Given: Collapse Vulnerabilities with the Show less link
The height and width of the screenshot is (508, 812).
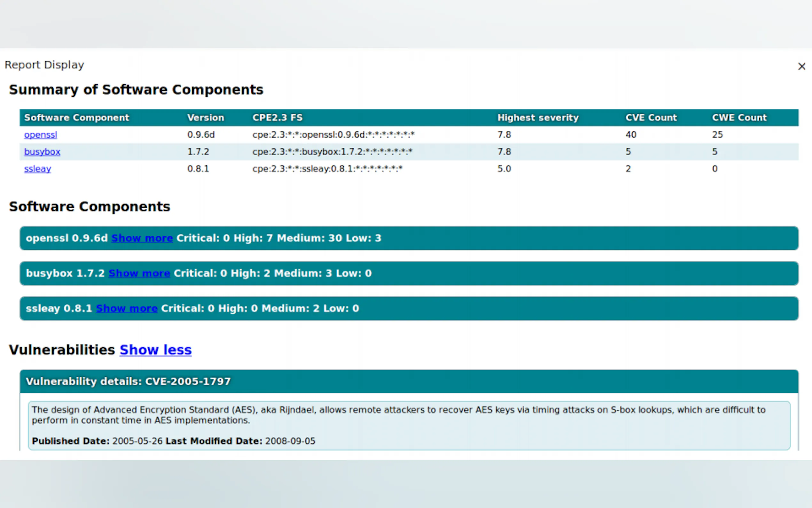Looking at the screenshot, I should pyautogui.click(x=156, y=350).
